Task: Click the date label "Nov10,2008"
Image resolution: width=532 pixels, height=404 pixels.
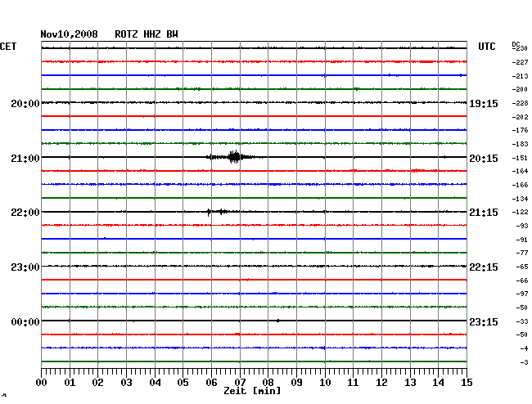Action: click(70, 34)
